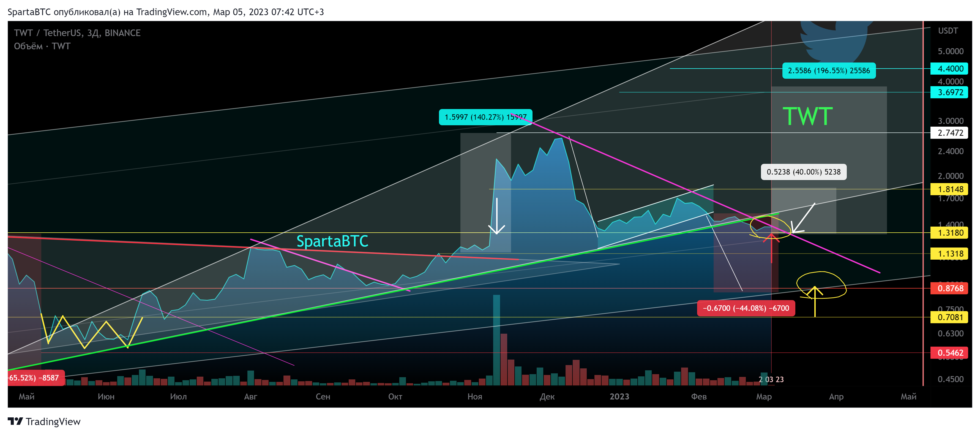Click the TradingView wordmark text
Image resolution: width=980 pixels, height=435 pixels.
click(53, 422)
